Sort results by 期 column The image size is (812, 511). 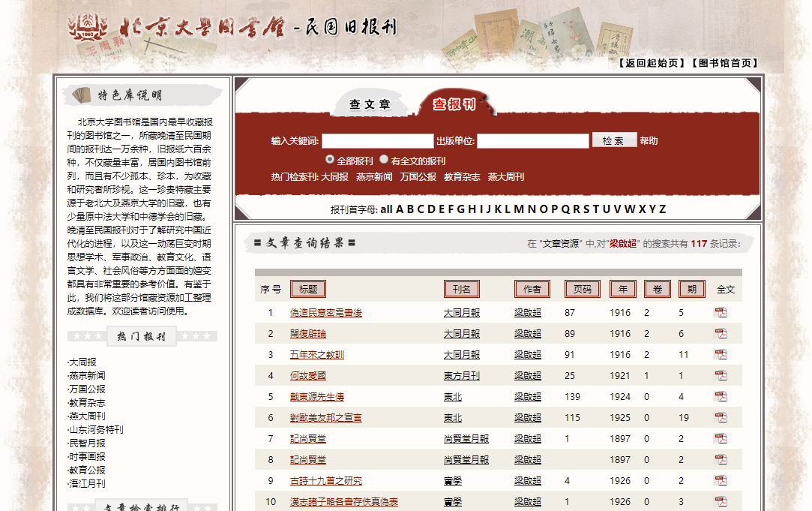pos(692,289)
